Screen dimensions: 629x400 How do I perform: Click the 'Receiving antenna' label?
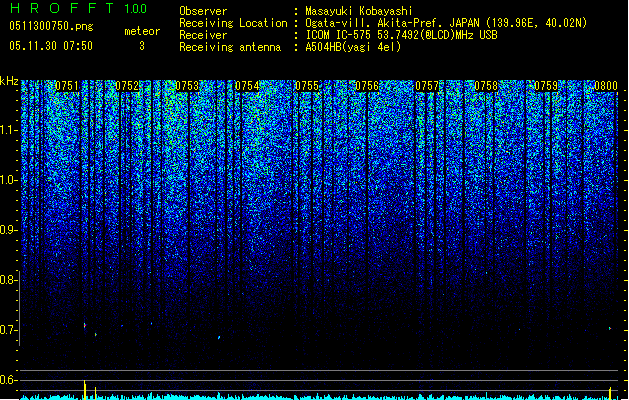230,47
